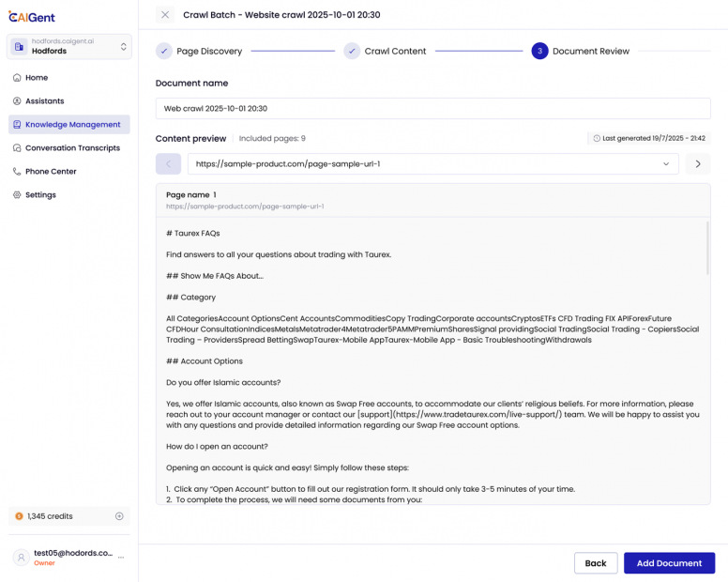Go to previous page preview
Viewport: 728px width, 582px height.
click(x=168, y=164)
